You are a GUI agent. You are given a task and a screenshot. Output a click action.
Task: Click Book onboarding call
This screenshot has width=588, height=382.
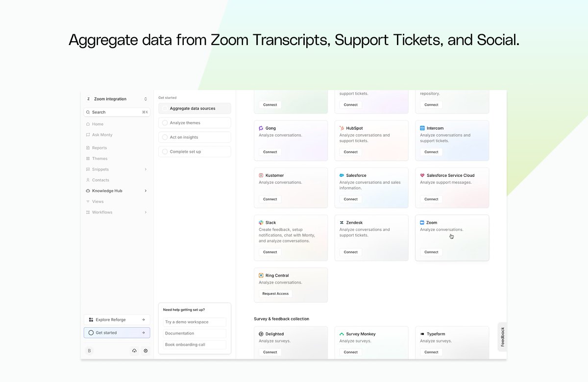pos(195,345)
